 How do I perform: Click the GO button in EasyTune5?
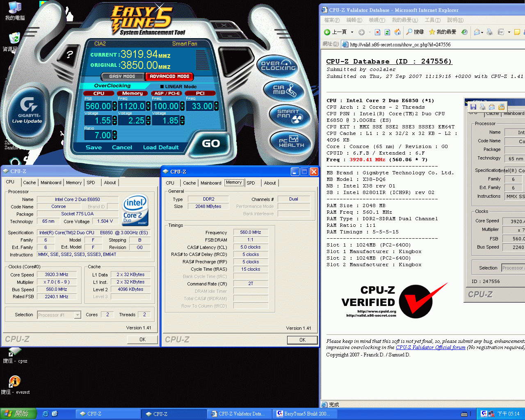pos(211,144)
